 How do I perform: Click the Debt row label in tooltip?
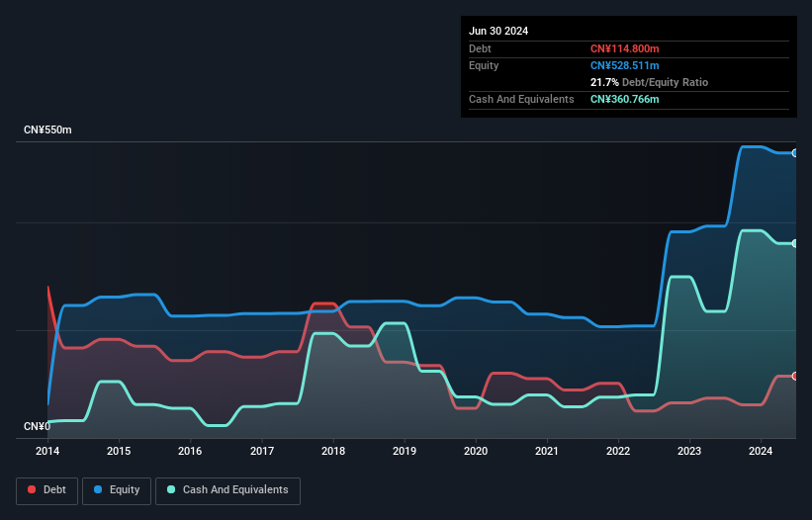tap(480, 48)
